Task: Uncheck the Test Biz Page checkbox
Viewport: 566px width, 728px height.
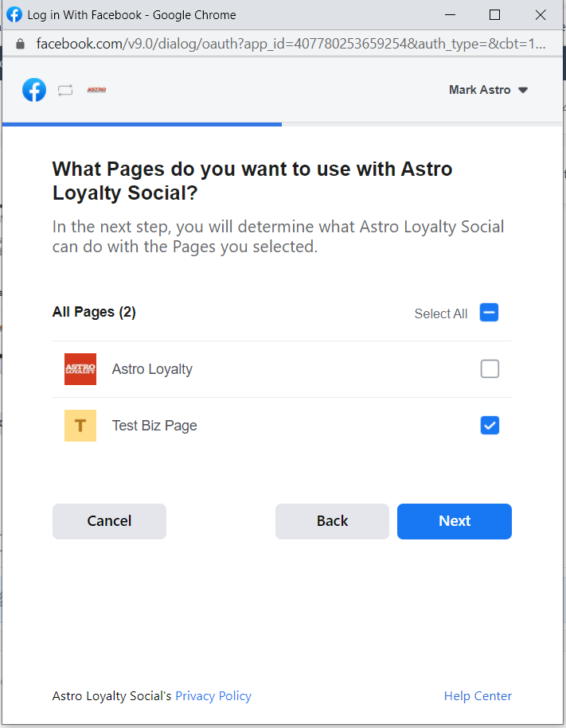Action: pos(490,426)
